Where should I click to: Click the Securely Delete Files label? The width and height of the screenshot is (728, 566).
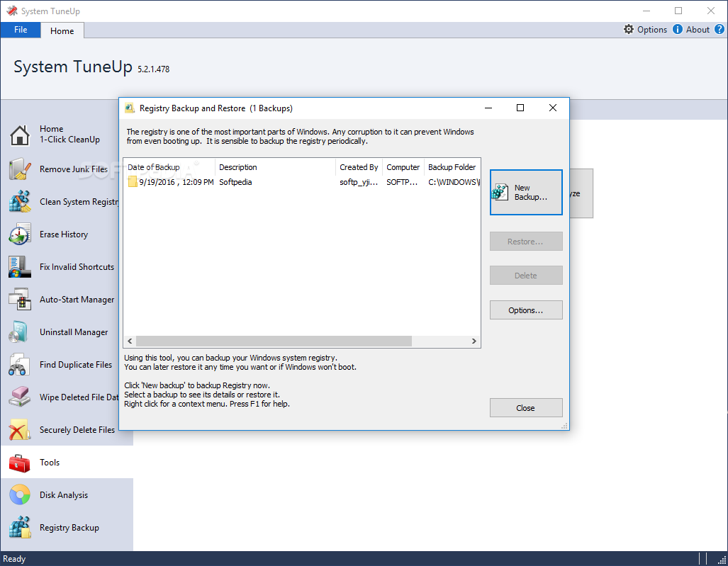coord(77,429)
